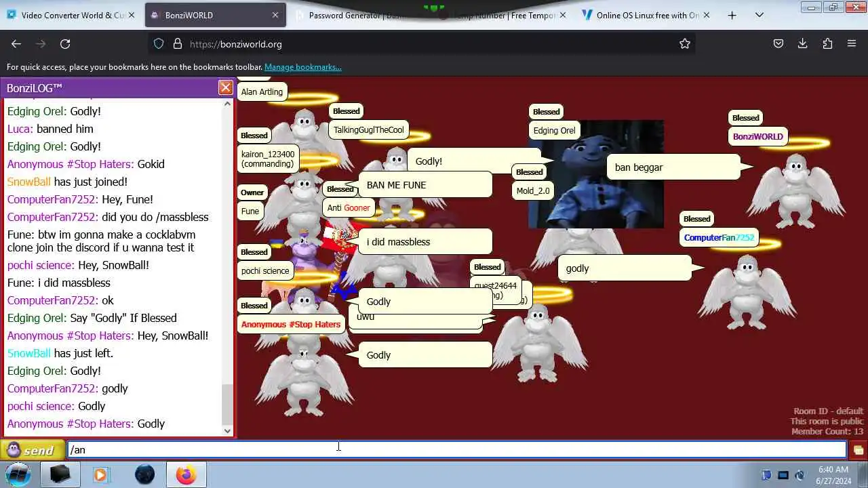Switch to Temp Number tab
Image resolution: width=868 pixels, height=488 pixels.
(505, 15)
